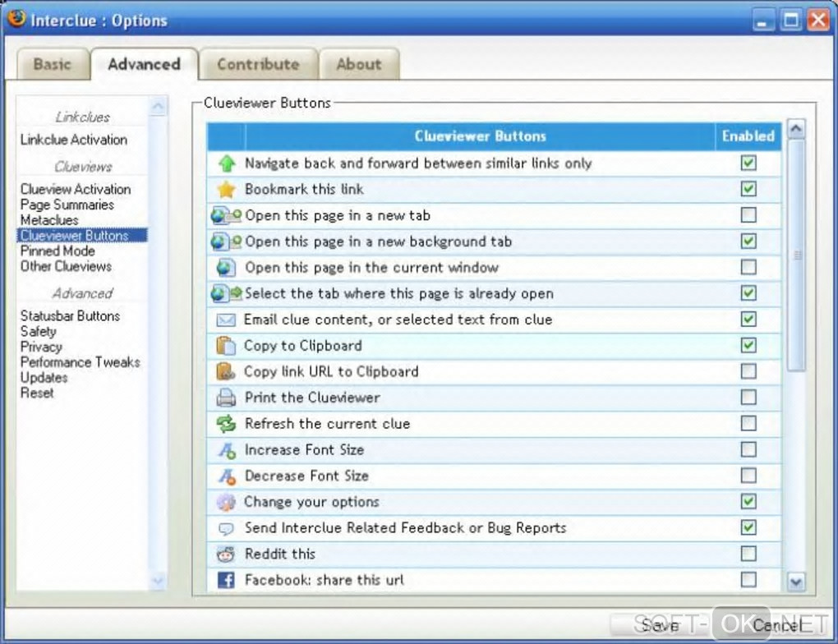Screen dimensions: 838x644
Task: Click the Save button
Action: (x=660, y=625)
